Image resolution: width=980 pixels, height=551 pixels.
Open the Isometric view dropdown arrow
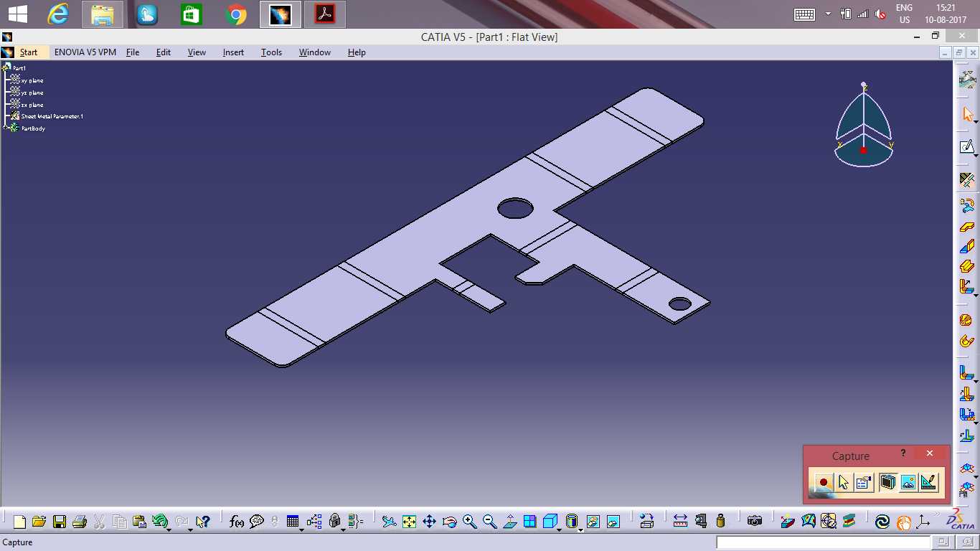[559, 529]
